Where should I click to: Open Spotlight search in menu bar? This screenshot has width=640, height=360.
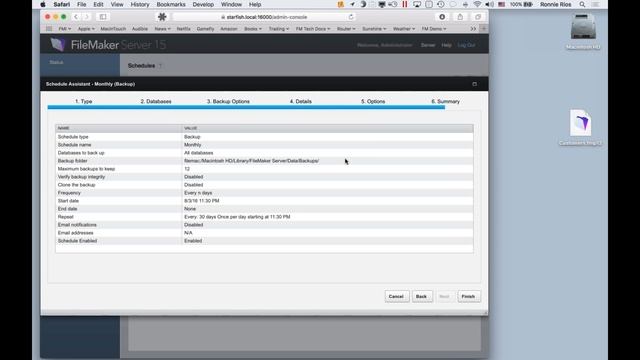point(582,4)
